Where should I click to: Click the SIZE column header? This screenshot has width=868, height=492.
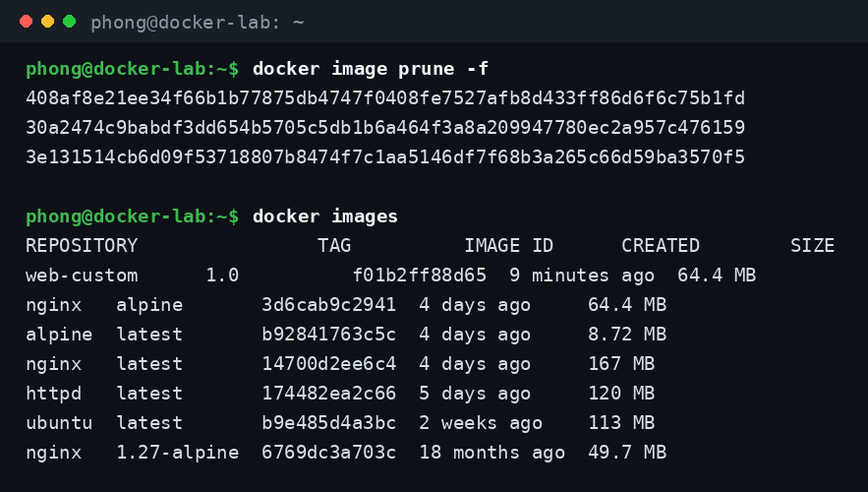812,246
